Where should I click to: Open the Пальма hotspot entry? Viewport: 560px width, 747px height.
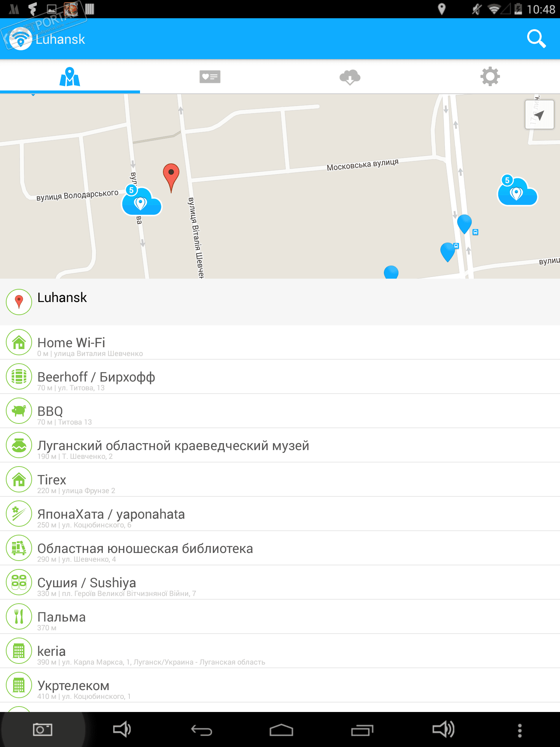(280, 617)
